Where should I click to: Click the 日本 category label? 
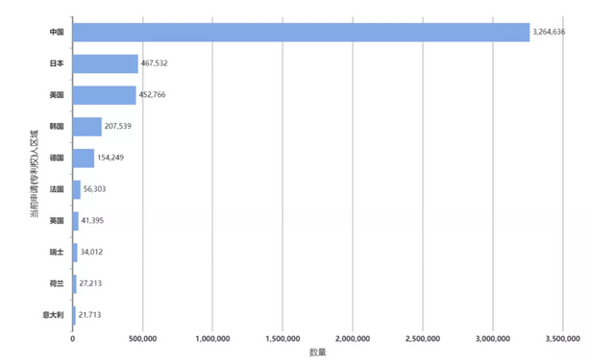(57, 63)
